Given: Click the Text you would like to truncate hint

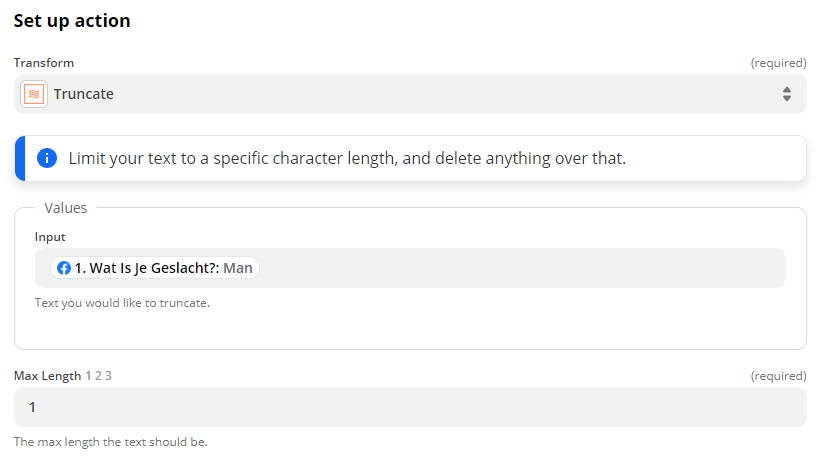Looking at the screenshot, I should coord(122,302).
